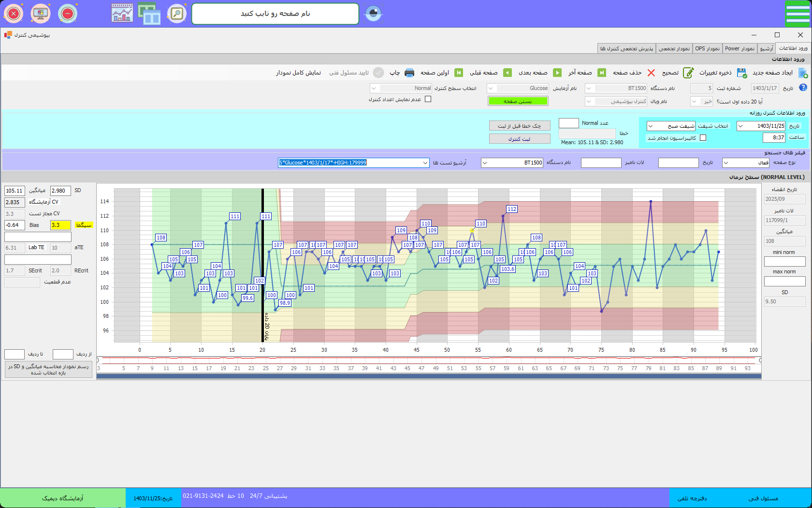Open the chart icon in top bar
This screenshot has width=812, height=508.
click(122, 14)
